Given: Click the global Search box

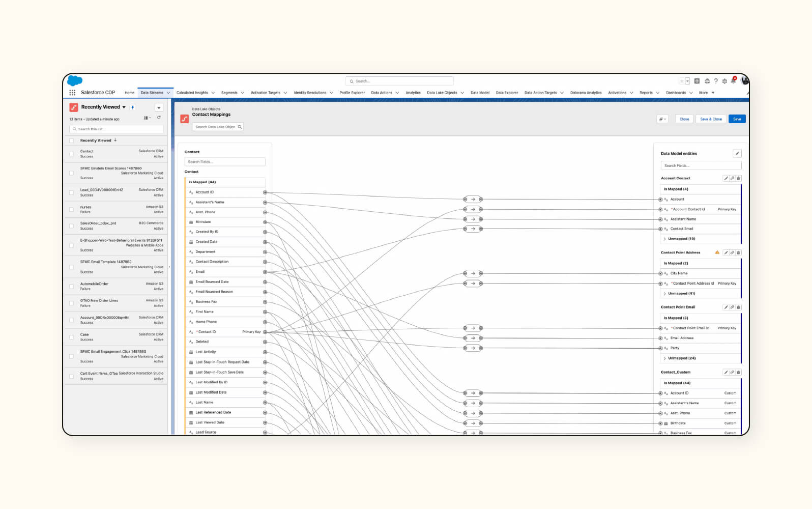Looking at the screenshot, I should click(x=399, y=81).
